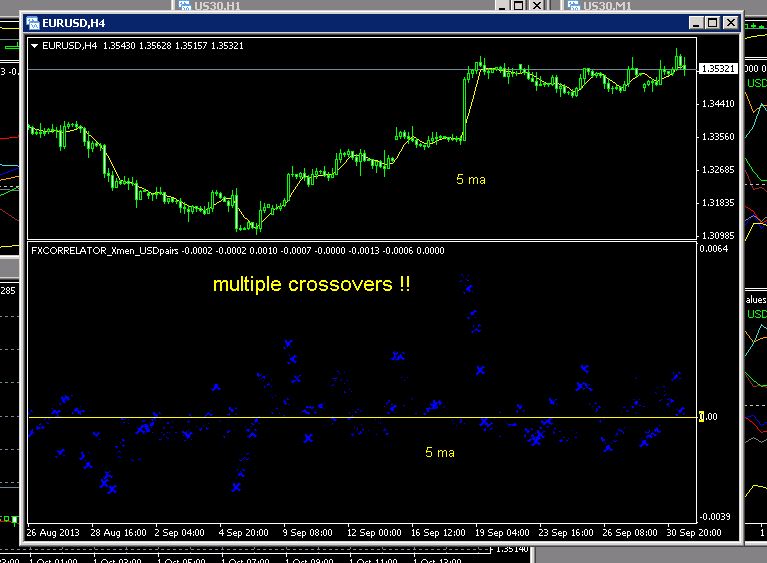Select the '5 ma' label on price chart
This screenshot has width=767, height=563.
click(x=471, y=180)
